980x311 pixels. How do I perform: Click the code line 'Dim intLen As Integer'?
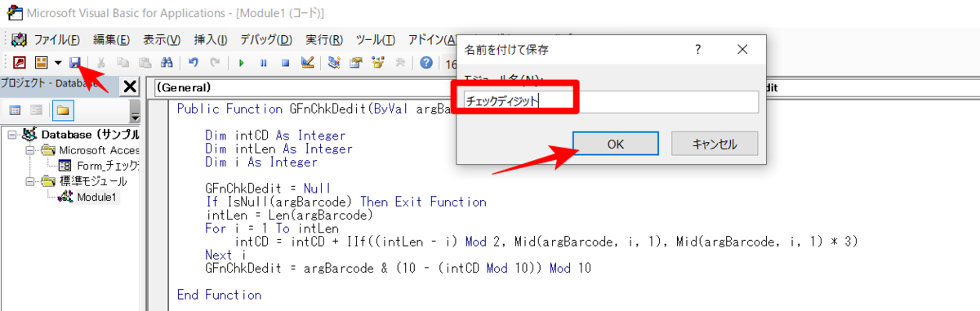(x=278, y=149)
